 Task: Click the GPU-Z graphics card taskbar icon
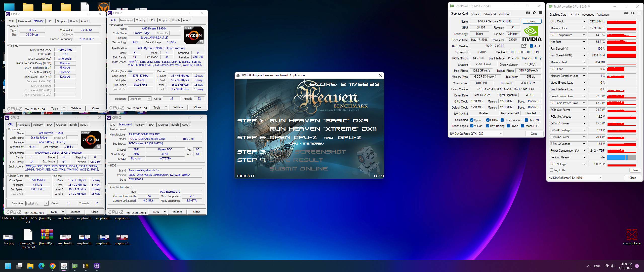(x=75, y=266)
